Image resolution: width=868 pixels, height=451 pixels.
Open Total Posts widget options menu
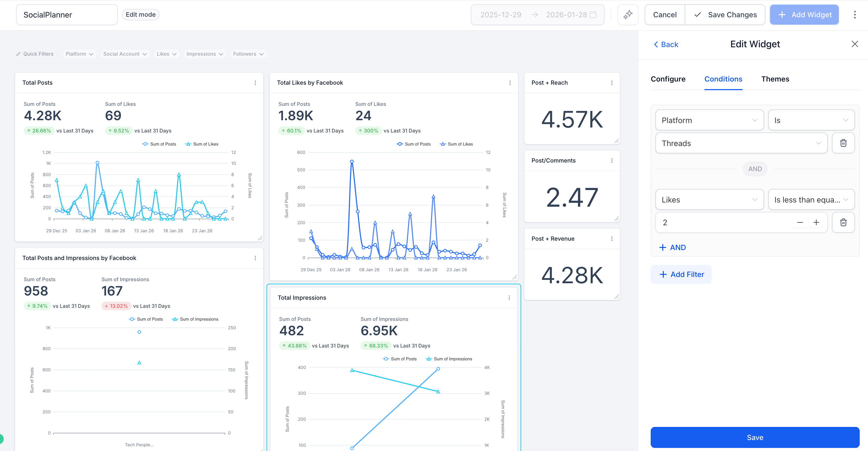point(255,83)
